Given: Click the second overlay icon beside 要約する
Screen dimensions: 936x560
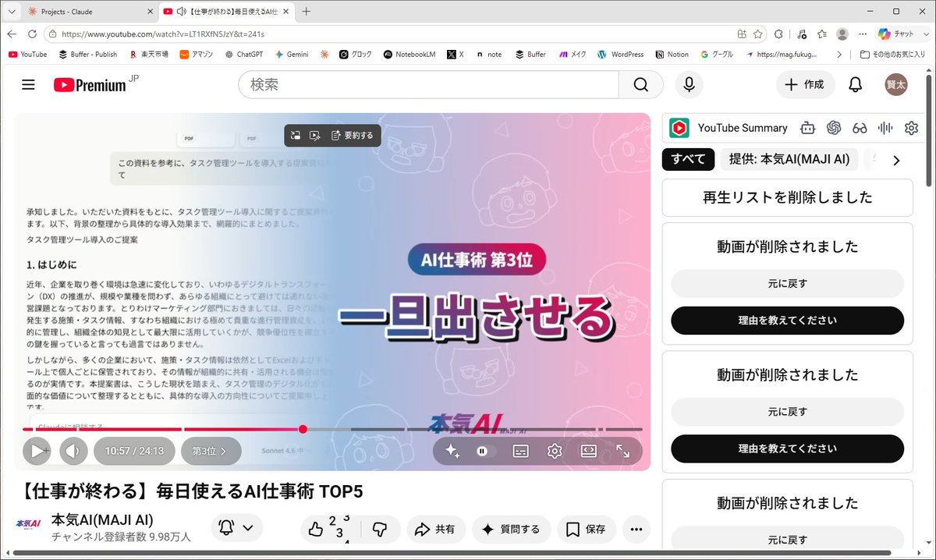Looking at the screenshot, I should point(315,135).
